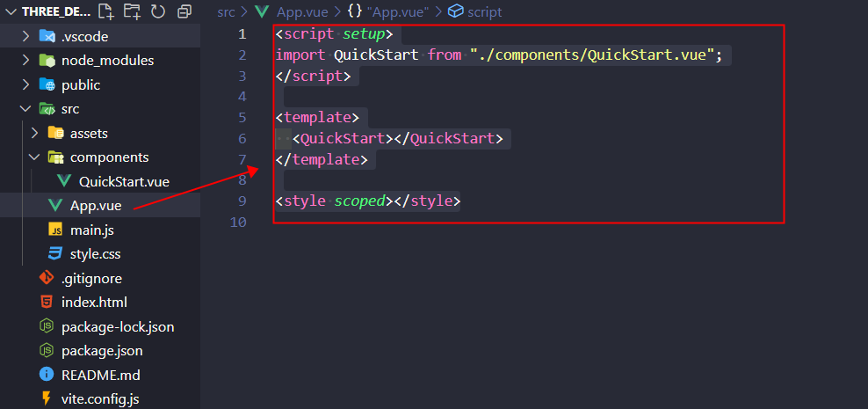Click the HTML5 icon beside index.html
This screenshot has width=868, height=409.
click(47, 302)
